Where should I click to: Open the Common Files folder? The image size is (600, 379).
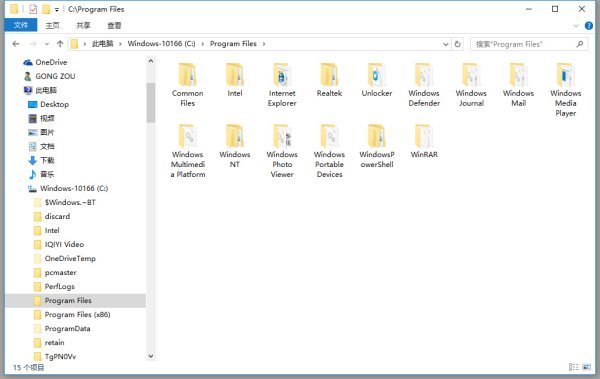pos(187,85)
